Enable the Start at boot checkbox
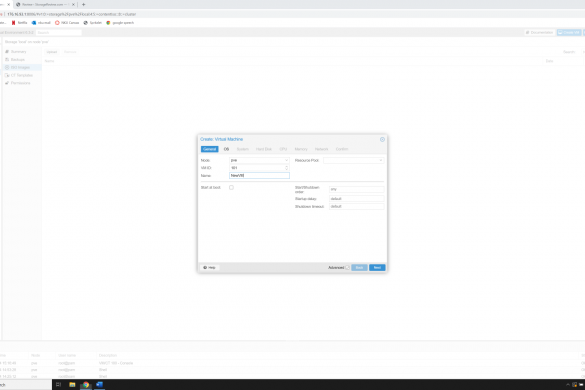The width and height of the screenshot is (585, 390). [x=231, y=187]
